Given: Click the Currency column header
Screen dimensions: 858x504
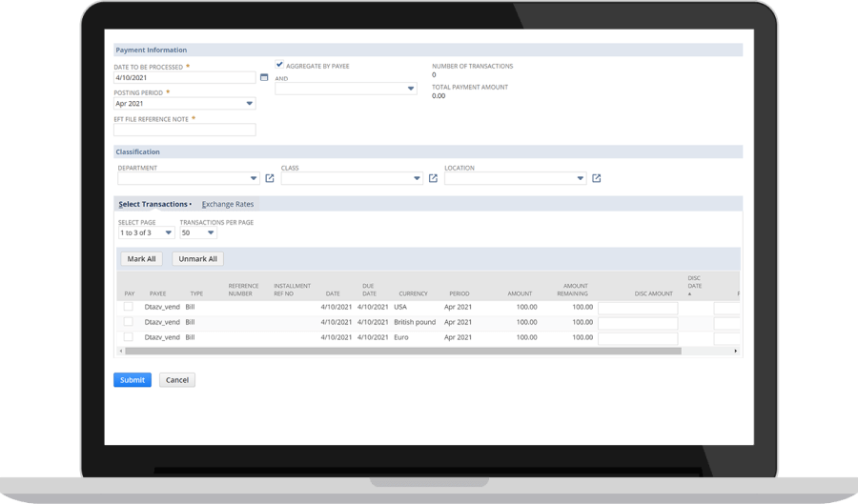Looking at the screenshot, I should [x=413, y=293].
